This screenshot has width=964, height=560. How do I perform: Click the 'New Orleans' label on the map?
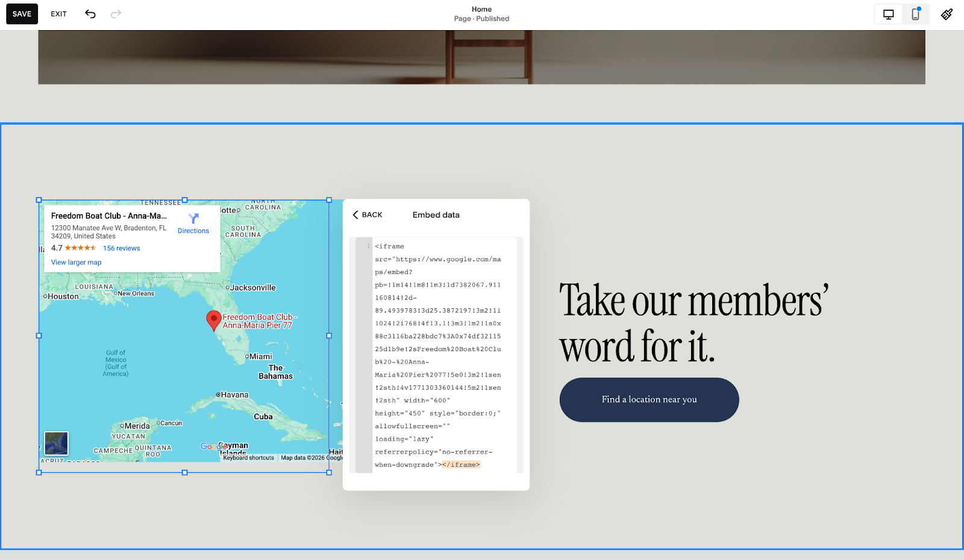click(x=136, y=294)
